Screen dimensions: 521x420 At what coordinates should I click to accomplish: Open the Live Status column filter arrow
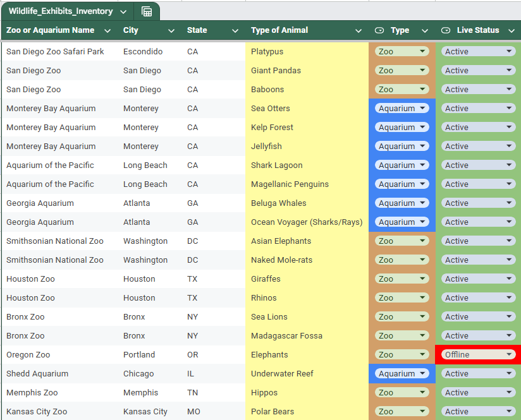point(512,31)
